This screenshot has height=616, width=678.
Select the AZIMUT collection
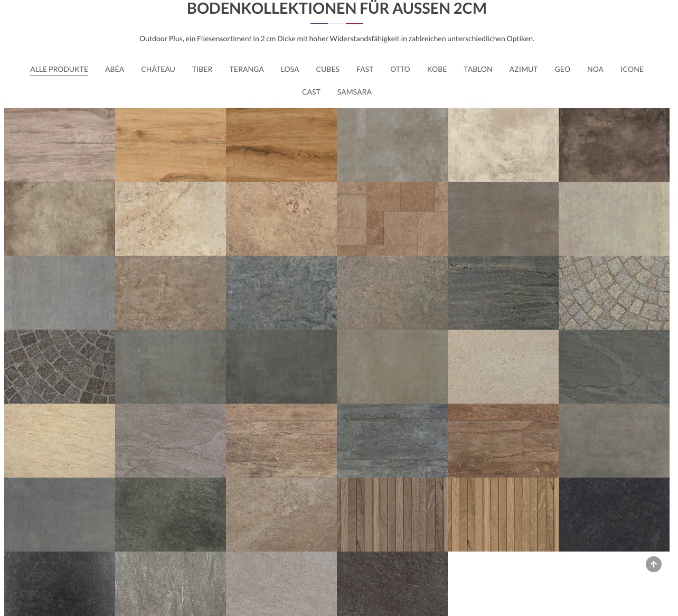[x=523, y=69]
